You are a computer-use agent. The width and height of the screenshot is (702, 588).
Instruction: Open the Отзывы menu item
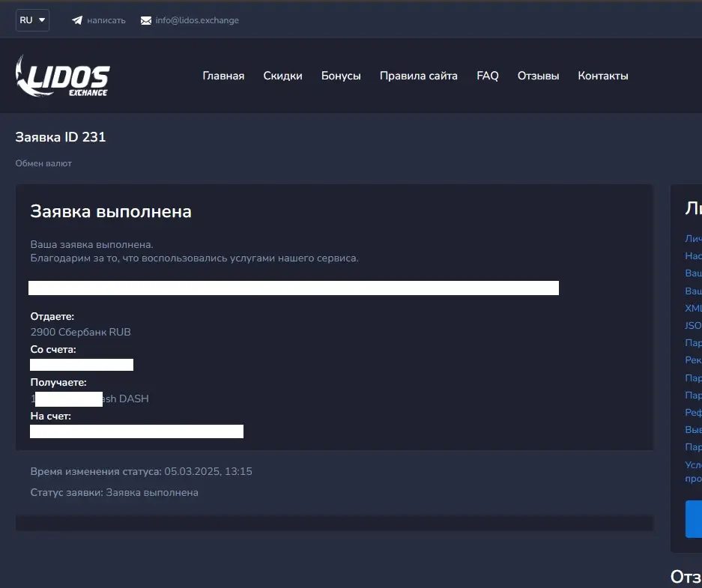pos(538,76)
